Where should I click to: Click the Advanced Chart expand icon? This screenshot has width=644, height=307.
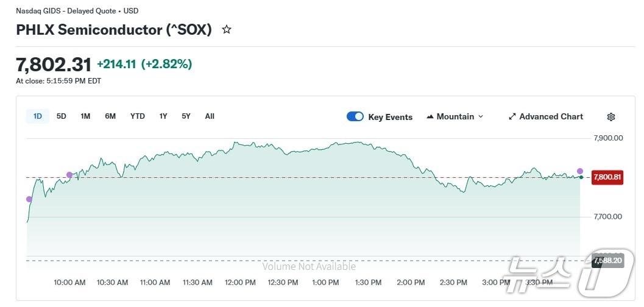[x=512, y=116]
